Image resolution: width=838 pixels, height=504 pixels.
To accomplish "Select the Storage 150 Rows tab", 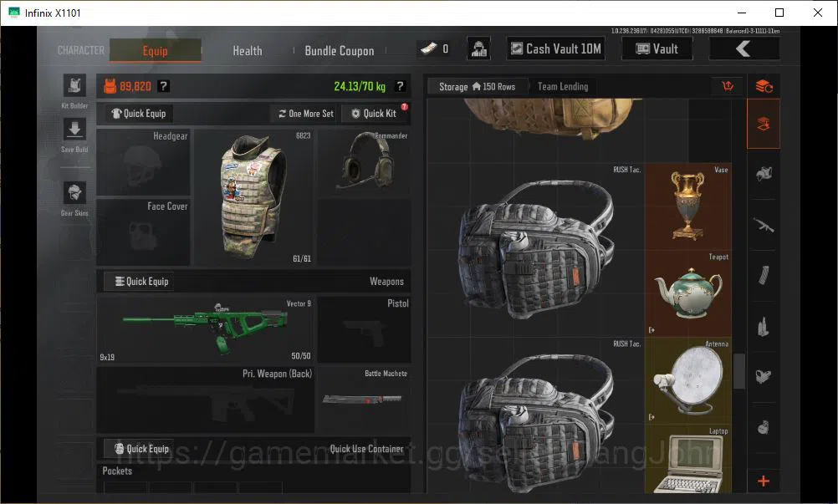I will pyautogui.click(x=477, y=86).
